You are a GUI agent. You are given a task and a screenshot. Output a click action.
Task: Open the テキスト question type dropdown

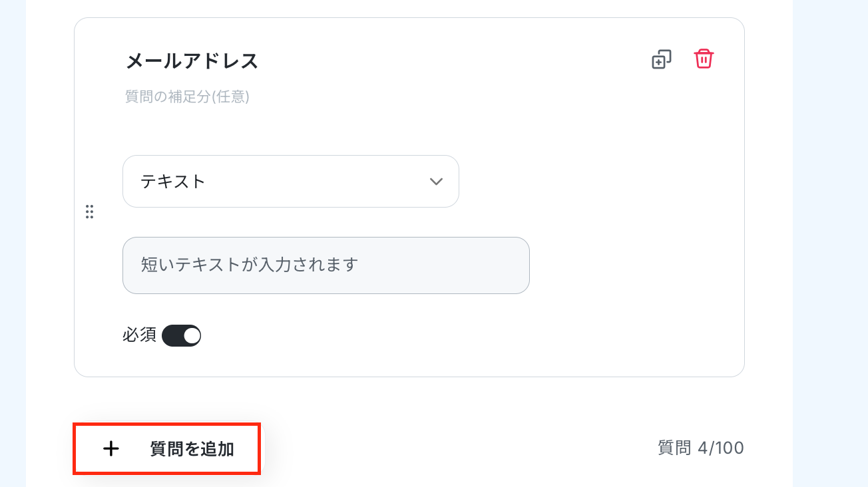[291, 182]
